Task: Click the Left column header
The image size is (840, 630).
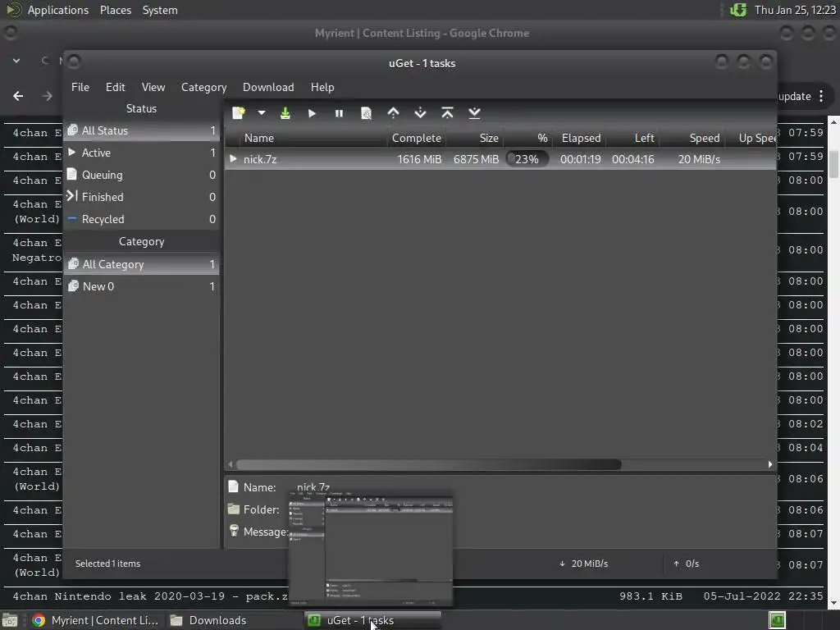Action: pyautogui.click(x=633, y=138)
